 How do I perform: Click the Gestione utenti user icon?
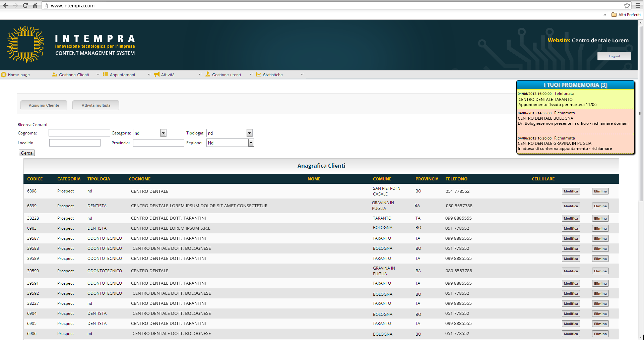pyautogui.click(x=208, y=74)
